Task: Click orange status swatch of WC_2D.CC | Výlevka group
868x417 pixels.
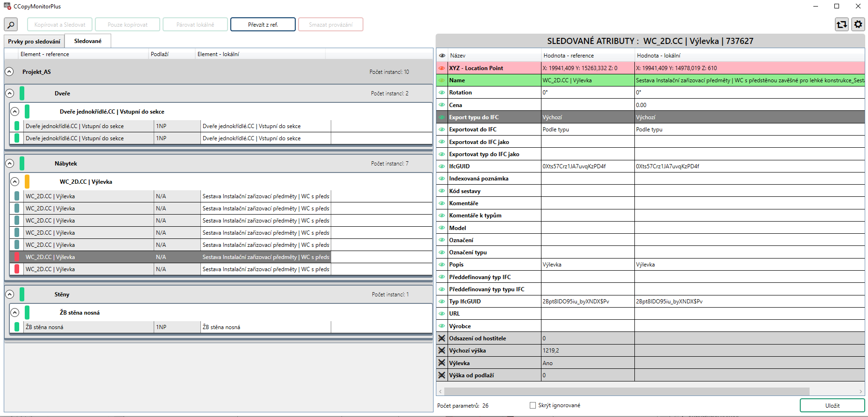Action: click(x=27, y=182)
